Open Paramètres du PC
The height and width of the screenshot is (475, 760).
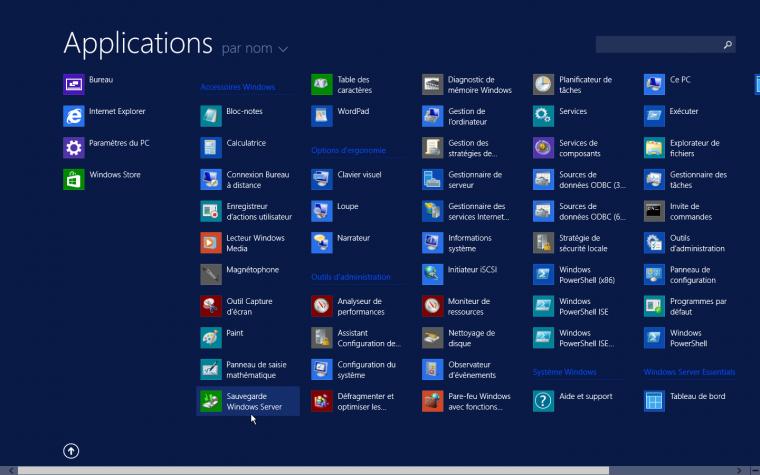click(74, 148)
